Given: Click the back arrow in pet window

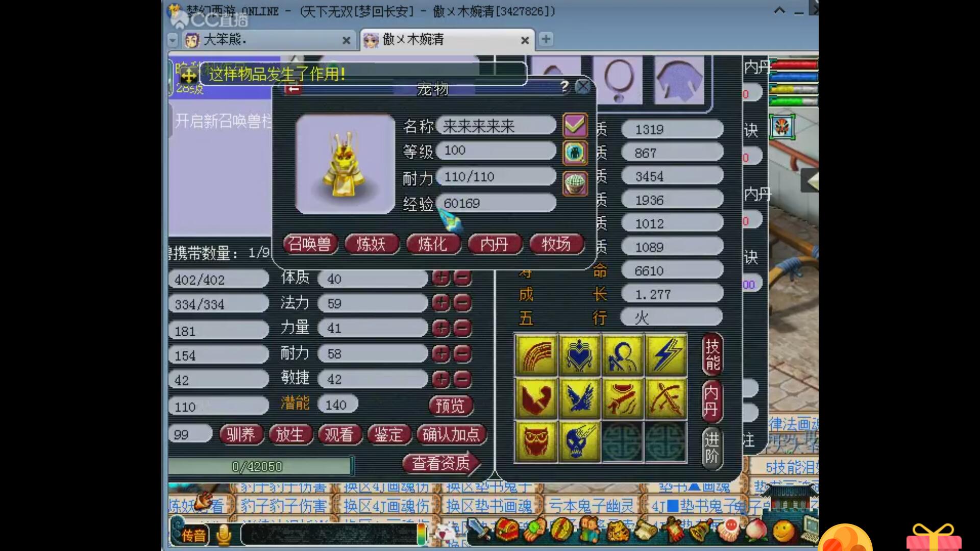Looking at the screenshot, I should pos(293,89).
